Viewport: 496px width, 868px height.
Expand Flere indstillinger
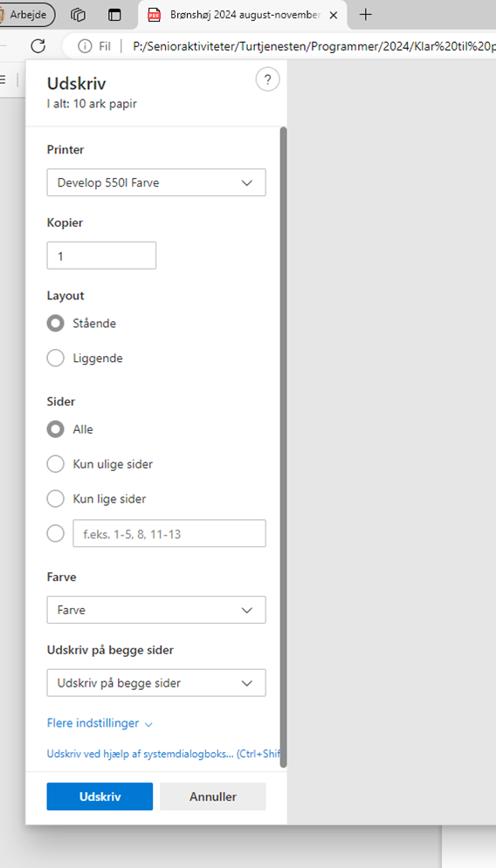coord(100,723)
